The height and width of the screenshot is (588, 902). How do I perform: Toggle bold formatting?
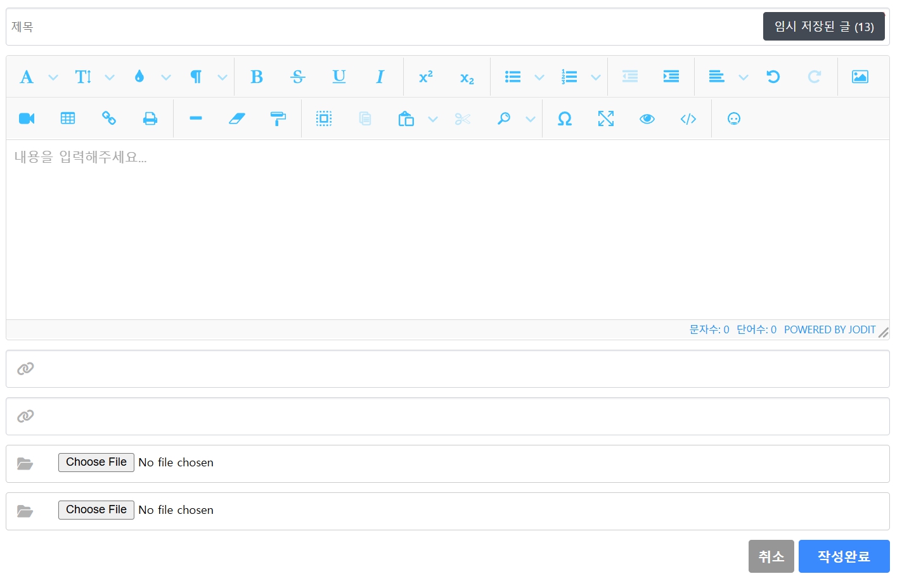[256, 77]
